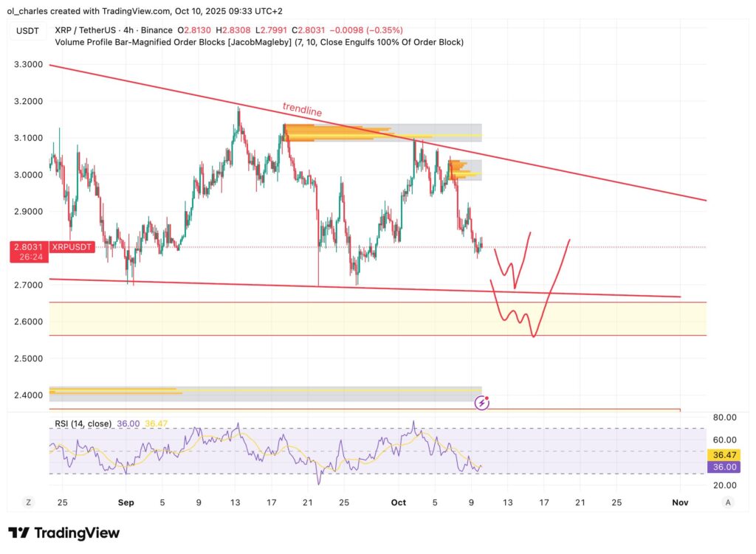This screenshot has height=554, width=756.
Task: Select the USDT price unit badge
Action: click(27, 30)
